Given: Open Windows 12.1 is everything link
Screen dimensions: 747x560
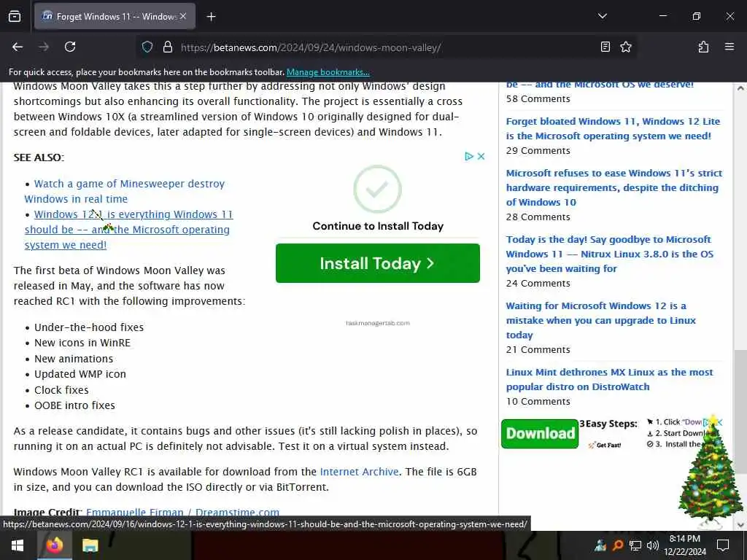Looking at the screenshot, I should pos(128,230).
